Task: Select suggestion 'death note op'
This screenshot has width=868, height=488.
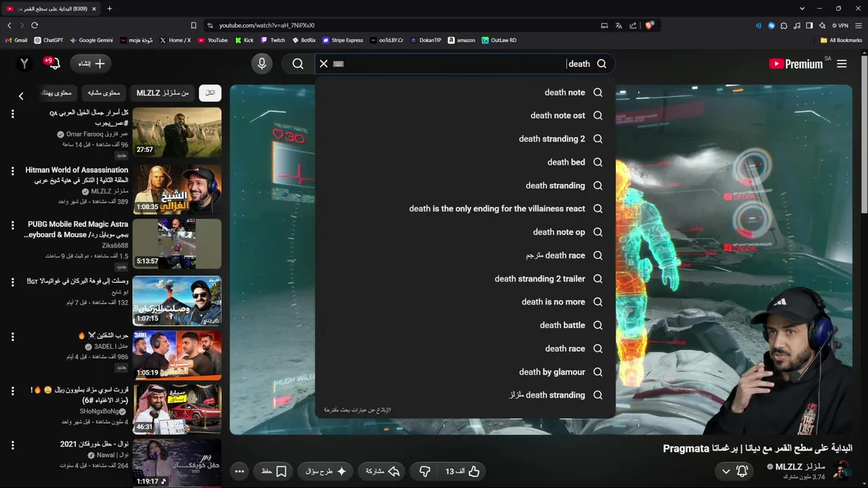Action: [465, 232]
